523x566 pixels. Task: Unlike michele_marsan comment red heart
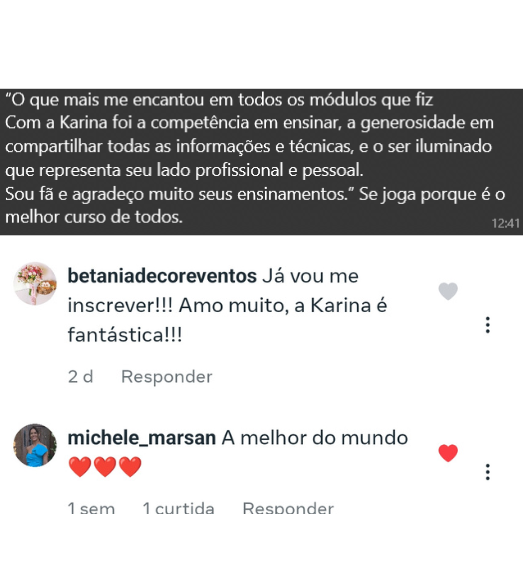point(448,453)
